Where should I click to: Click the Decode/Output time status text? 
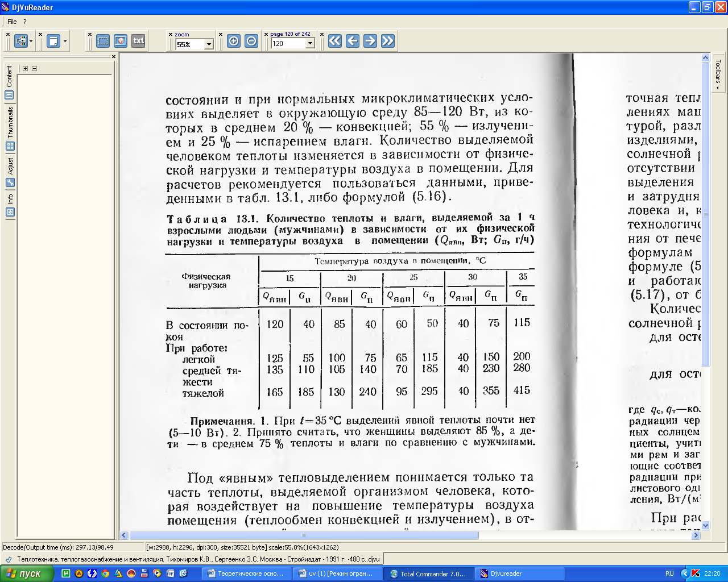point(58,547)
